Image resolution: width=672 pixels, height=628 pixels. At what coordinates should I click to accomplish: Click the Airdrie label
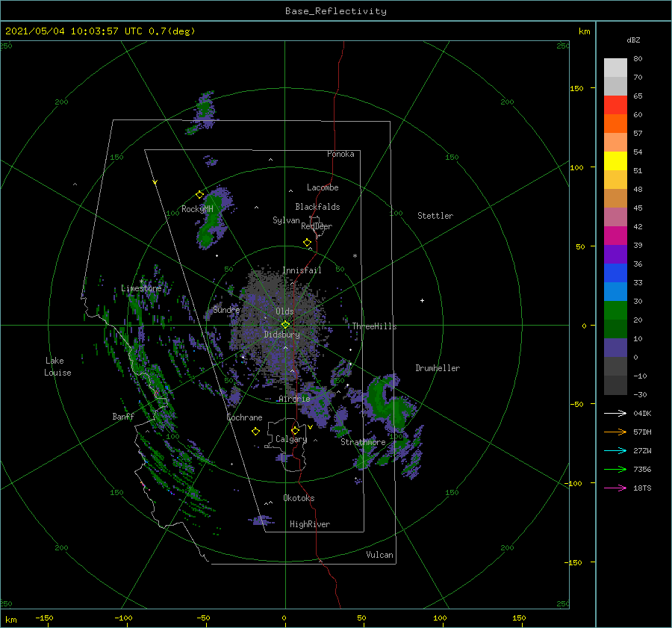294,399
